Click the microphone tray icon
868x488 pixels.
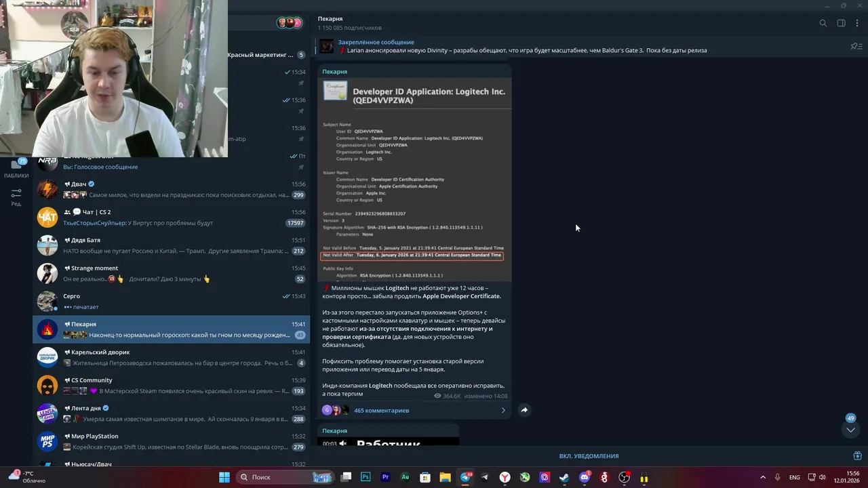[x=777, y=477]
